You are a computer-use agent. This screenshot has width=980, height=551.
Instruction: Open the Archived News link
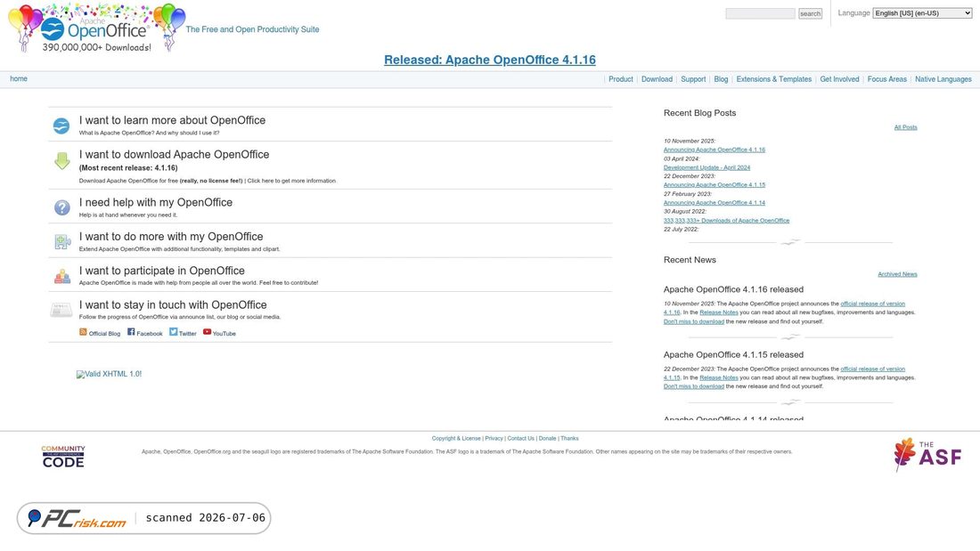897,274
